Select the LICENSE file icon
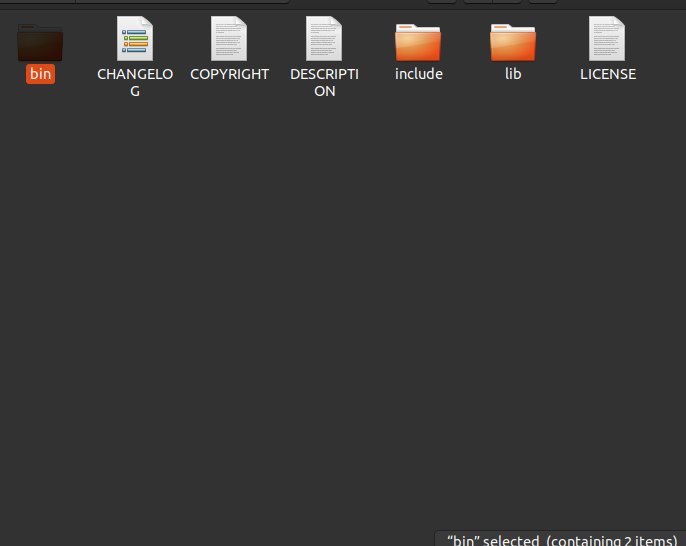Viewport: 686px width, 546px height. [607, 38]
